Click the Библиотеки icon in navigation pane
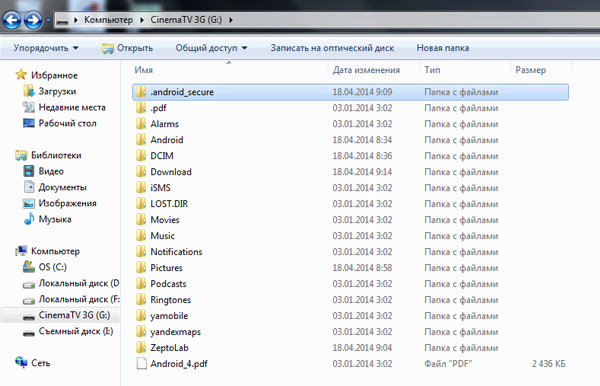600x386 pixels. tap(21, 155)
